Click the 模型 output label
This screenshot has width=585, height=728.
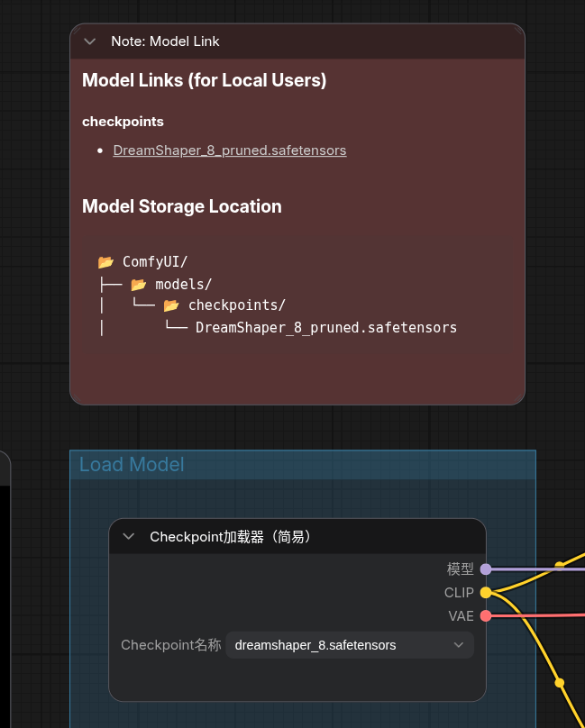(460, 569)
